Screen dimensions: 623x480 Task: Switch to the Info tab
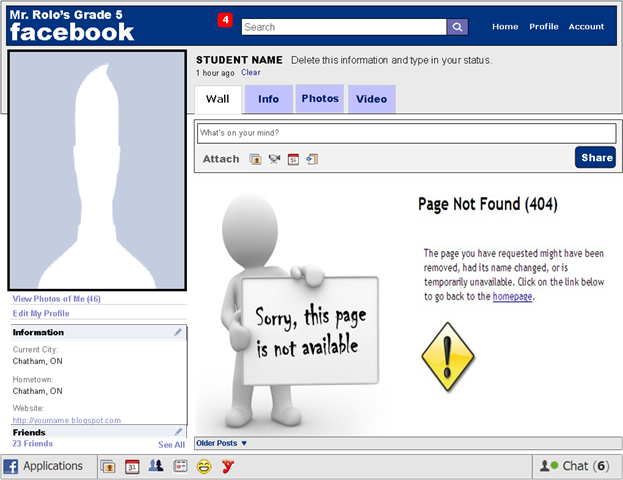click(x=269, y=99)
